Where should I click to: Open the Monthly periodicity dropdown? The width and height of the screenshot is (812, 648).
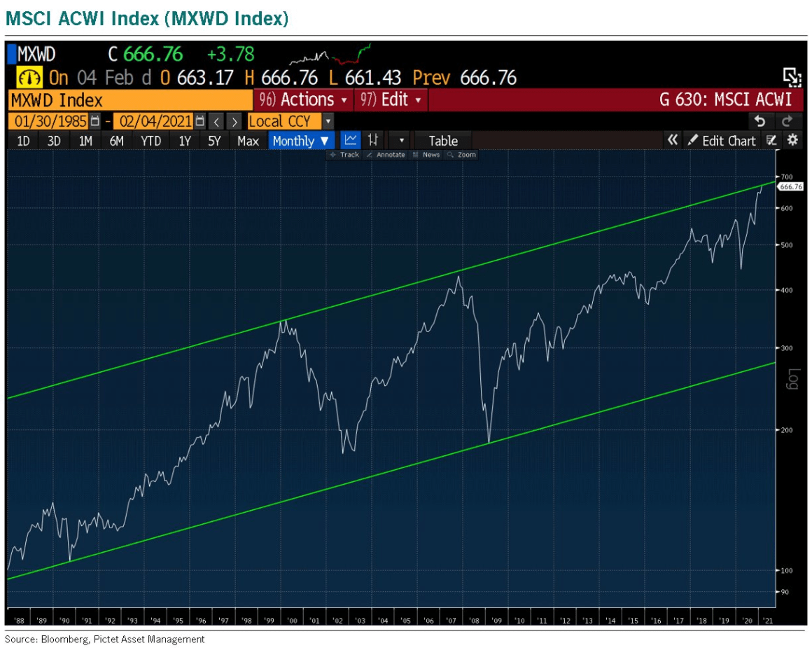(301, 141)
